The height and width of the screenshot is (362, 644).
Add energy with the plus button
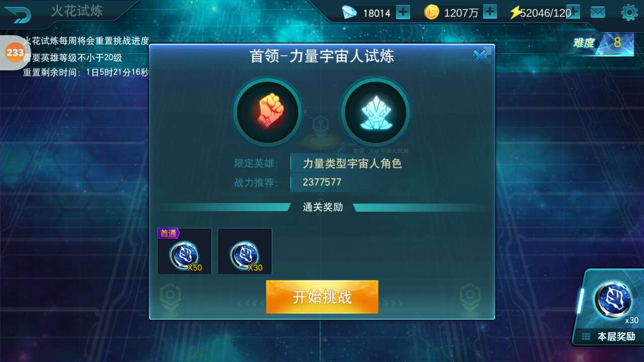click(x=574, y=12)
